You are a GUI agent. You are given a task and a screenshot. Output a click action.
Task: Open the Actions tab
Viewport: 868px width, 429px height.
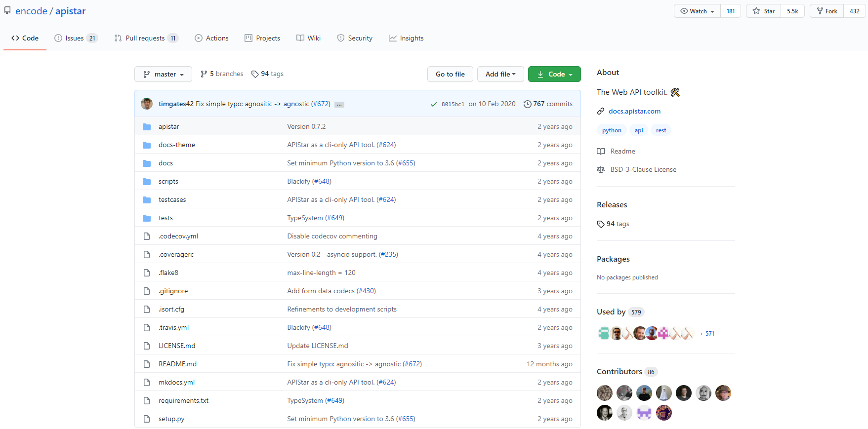point(211,38)
